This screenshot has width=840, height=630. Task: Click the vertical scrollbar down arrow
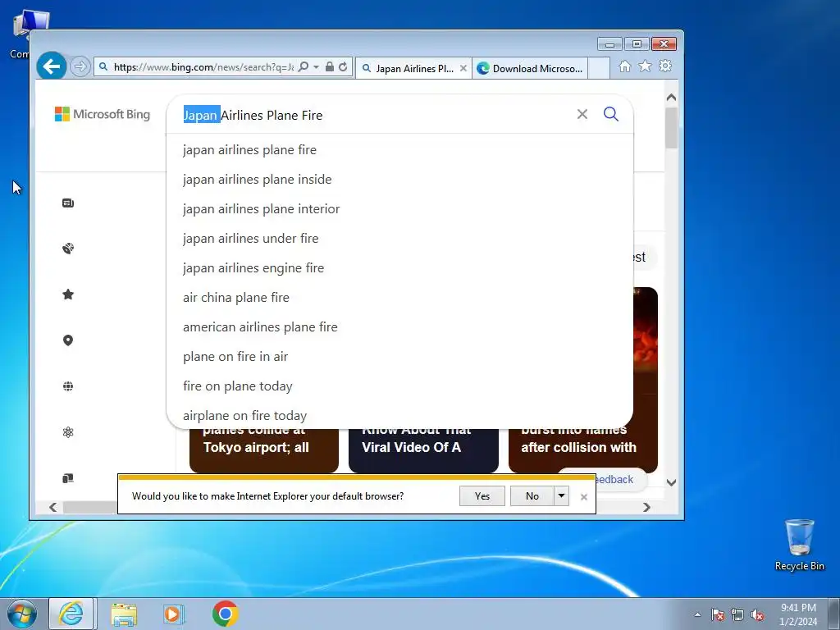[671, 482]
